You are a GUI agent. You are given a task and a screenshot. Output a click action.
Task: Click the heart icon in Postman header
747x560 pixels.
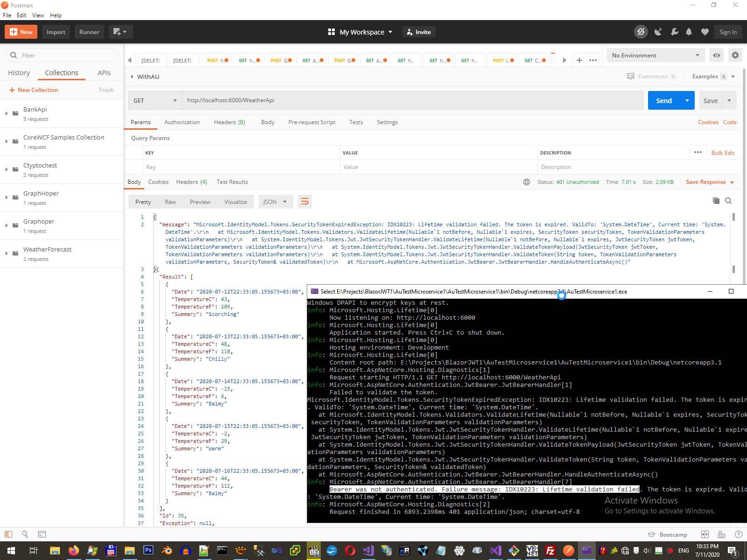[705, 32]
